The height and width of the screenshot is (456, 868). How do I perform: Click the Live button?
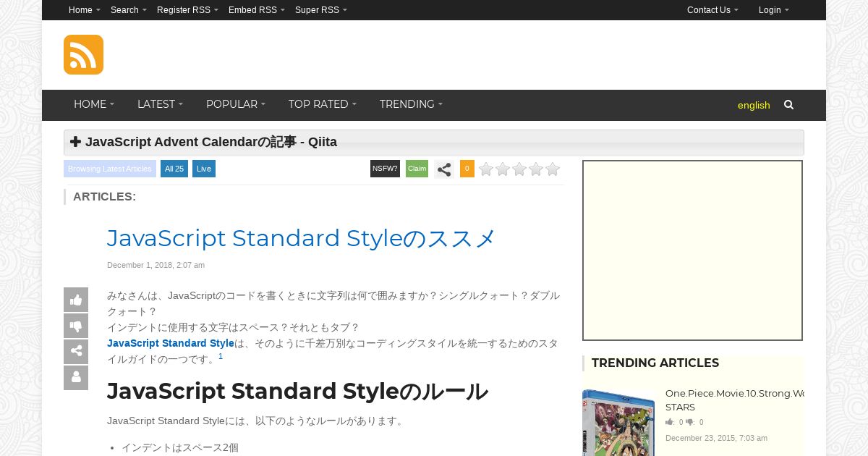[204, 169]
